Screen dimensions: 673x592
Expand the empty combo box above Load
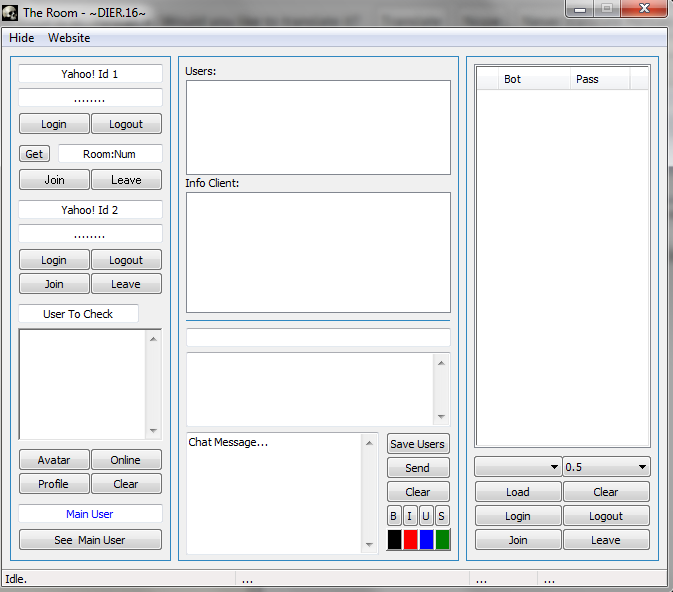click(518, 467)
